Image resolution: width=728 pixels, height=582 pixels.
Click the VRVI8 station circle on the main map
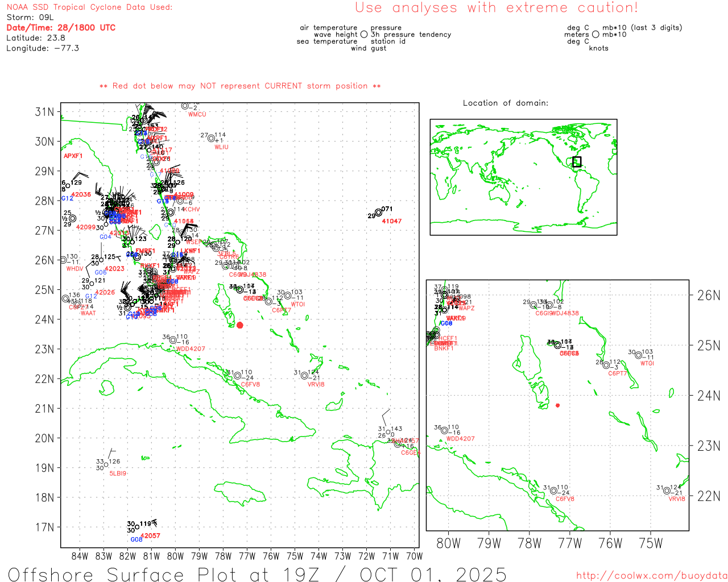tap(304, 376)
